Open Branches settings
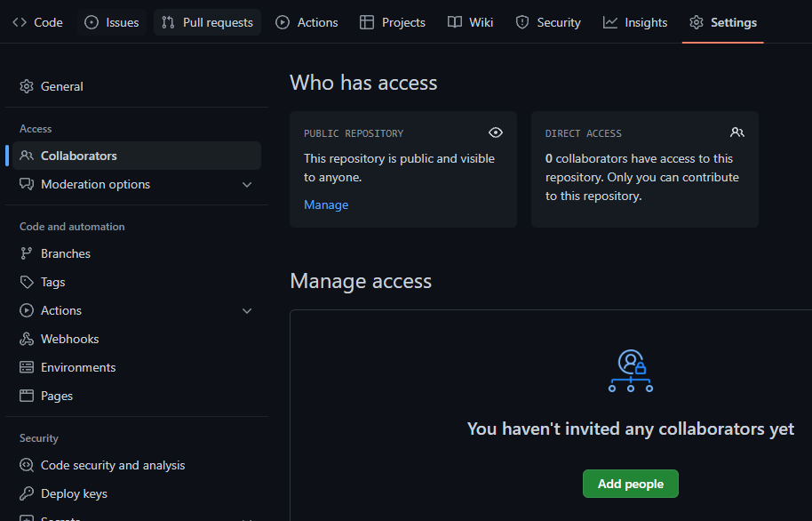 pos(137,253)
